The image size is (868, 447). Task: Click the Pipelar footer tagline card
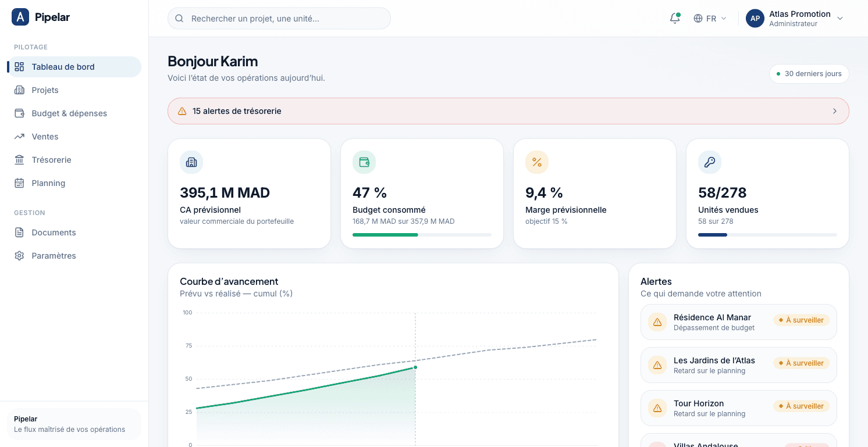pyautogui.click(x=74, y=424)
